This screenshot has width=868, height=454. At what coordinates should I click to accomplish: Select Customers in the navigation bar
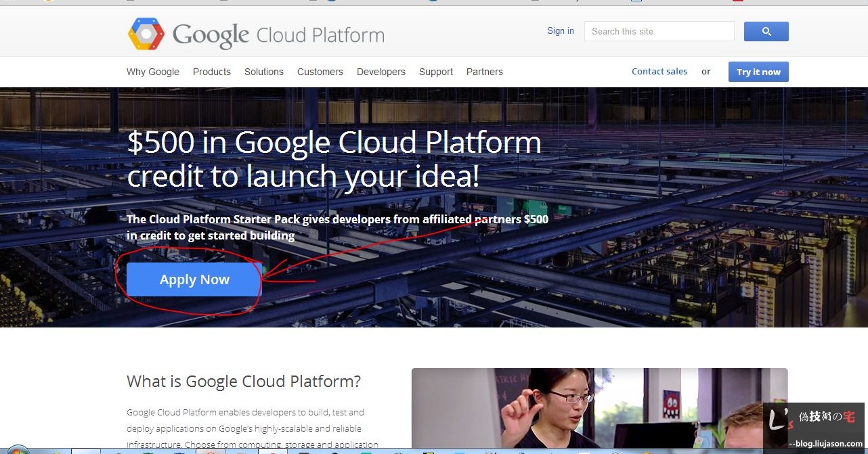click(320, 72)
